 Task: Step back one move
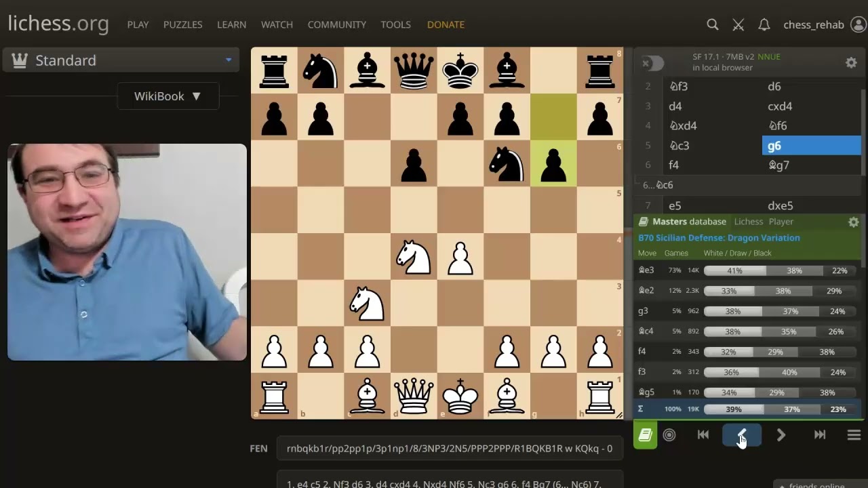point(742,435)
